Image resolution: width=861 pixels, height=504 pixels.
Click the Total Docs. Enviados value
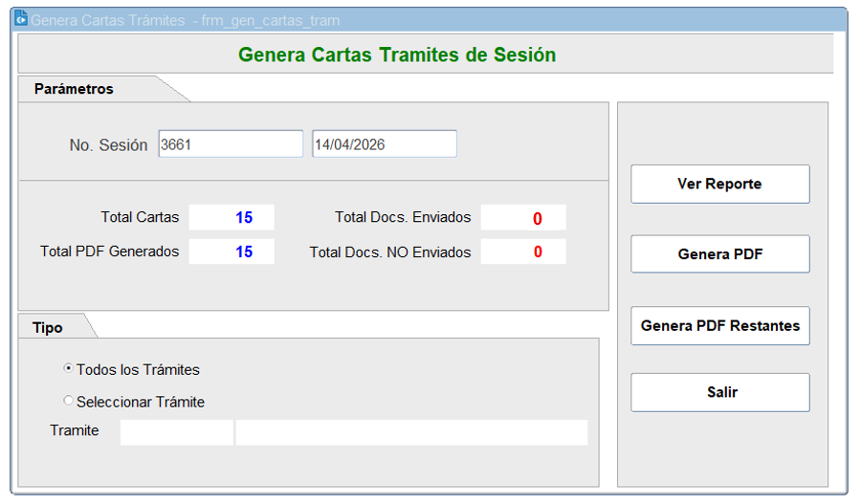pos(523,218)
